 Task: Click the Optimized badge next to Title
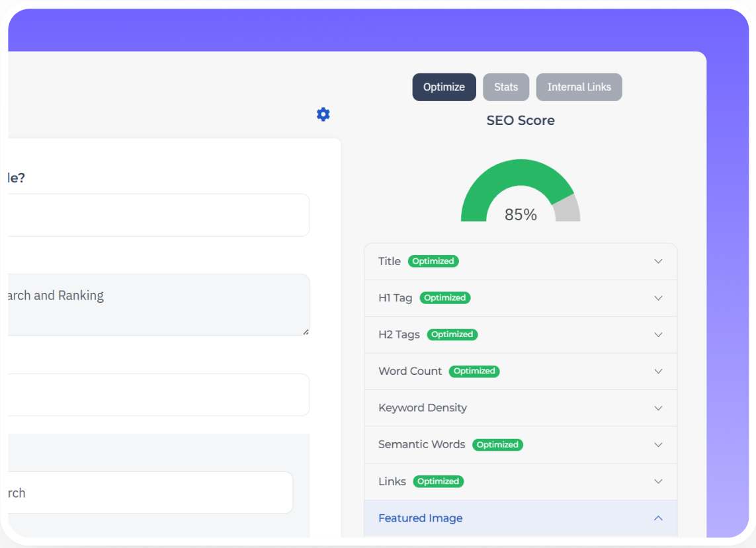click(x=433, y=261)
